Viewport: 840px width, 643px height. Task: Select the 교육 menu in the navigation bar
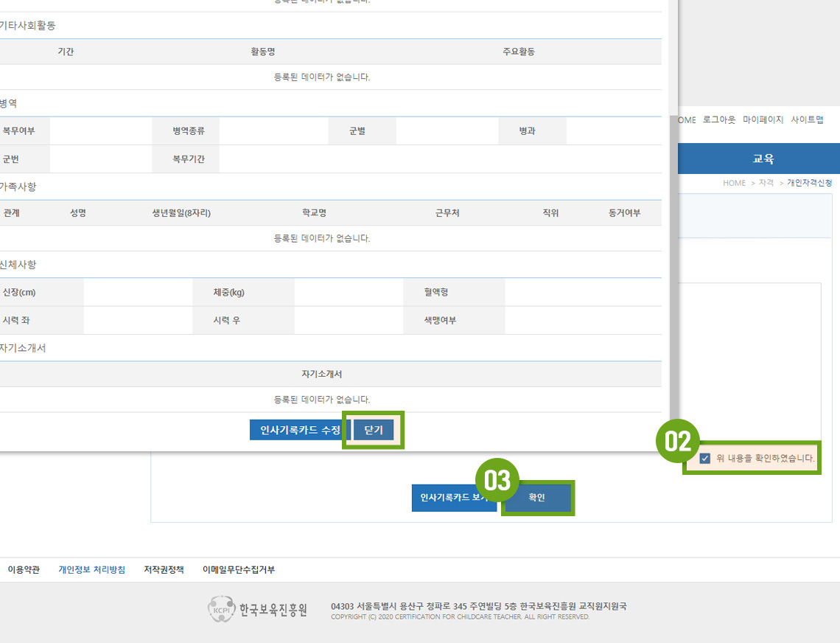coord(763,159)
